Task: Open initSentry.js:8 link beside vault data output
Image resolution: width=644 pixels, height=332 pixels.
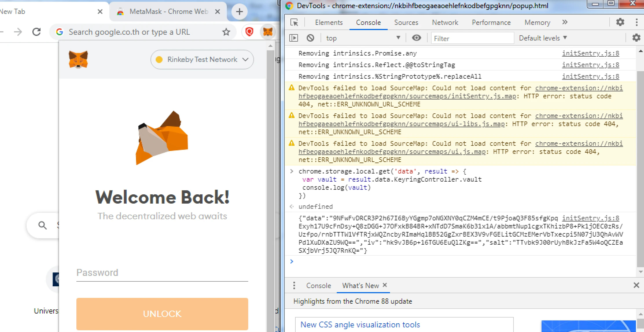Action: click(x=590, y=218)
